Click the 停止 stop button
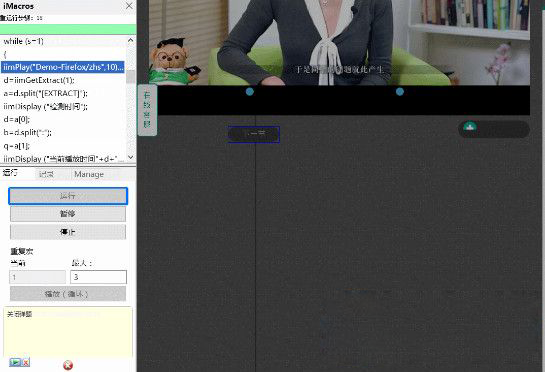Image resolution: width=545 pixels, height=372 pixels. [x=68, y=232]
